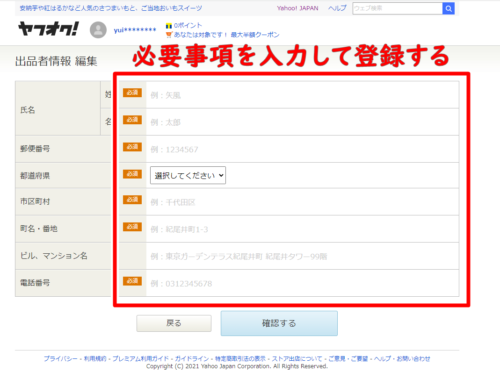Click the 郵便番号 row label
Screen dimensions: 500x386
35,149
